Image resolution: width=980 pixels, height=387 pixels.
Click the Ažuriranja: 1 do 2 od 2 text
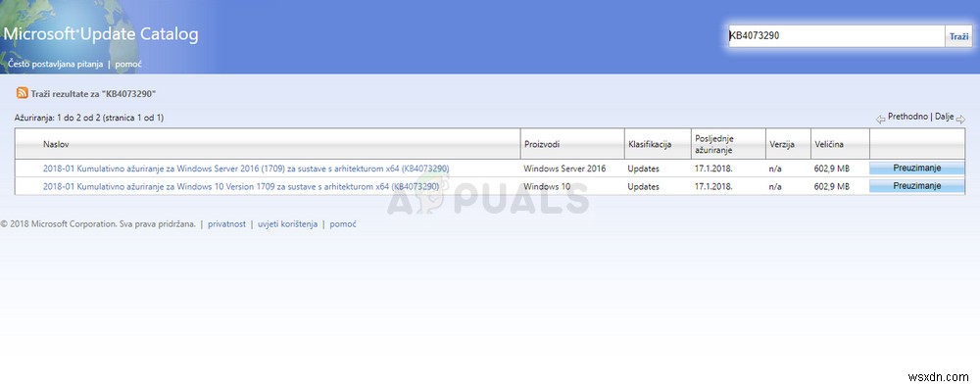[x=89, y=118]
